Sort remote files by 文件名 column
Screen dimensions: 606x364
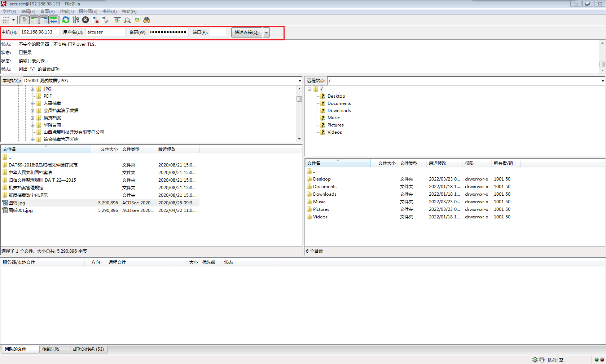tap(338, 163)
